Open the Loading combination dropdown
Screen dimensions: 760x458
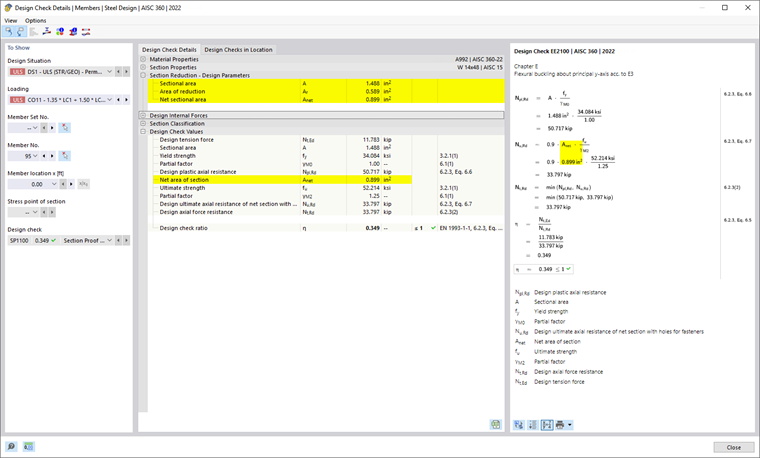tap(110, 100)
